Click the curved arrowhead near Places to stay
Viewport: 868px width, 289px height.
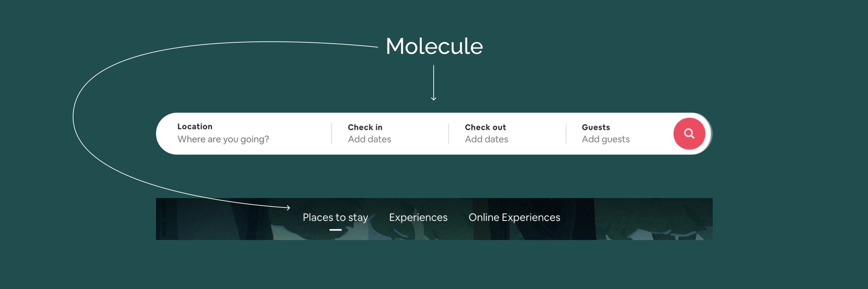pos(288,208)
